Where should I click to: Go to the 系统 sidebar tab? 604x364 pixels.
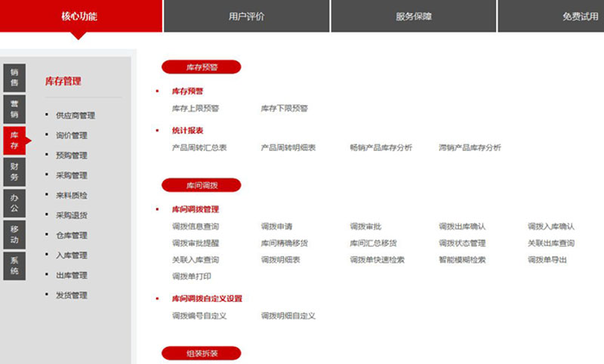[x=14, y=265]
